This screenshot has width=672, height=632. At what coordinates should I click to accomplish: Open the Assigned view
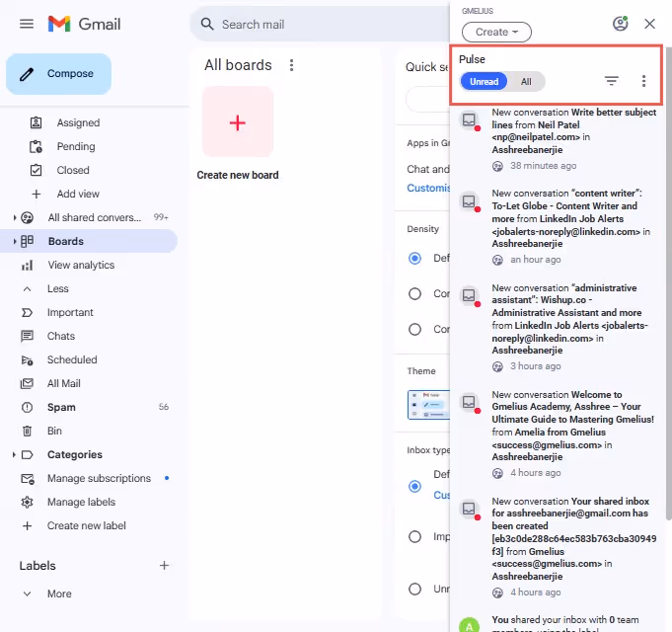coord(78,122)
